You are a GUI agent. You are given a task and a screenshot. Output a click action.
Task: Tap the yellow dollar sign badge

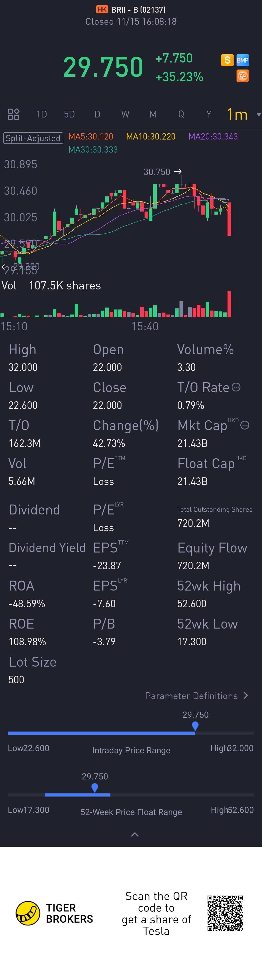[227, 60]
